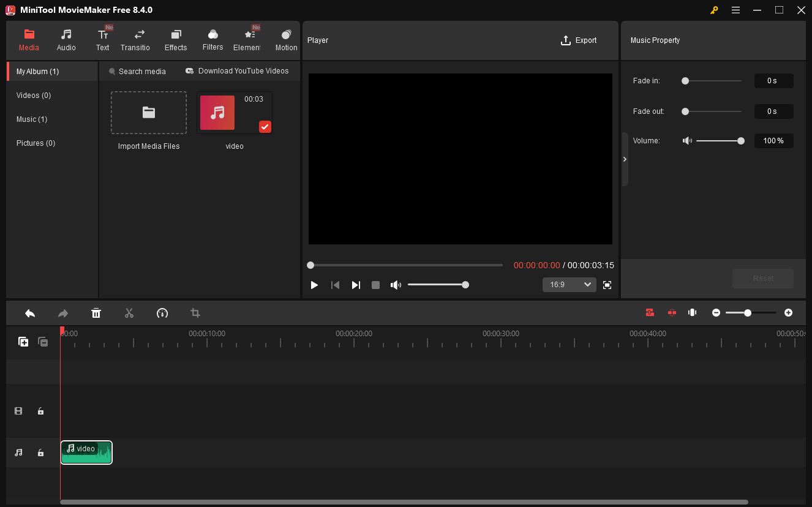Click Download YouTube Videos
The width and height of the screenshot is (812, 507).
(x=237, y=71)
